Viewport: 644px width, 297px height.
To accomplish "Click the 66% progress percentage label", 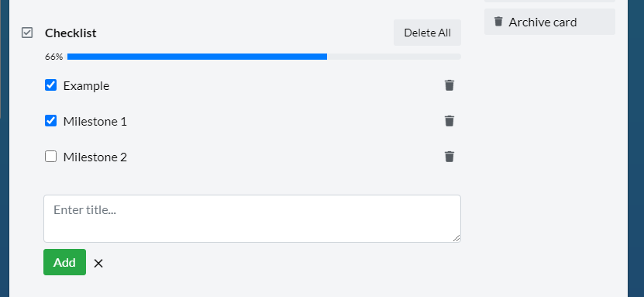I will tap(53, 57).
